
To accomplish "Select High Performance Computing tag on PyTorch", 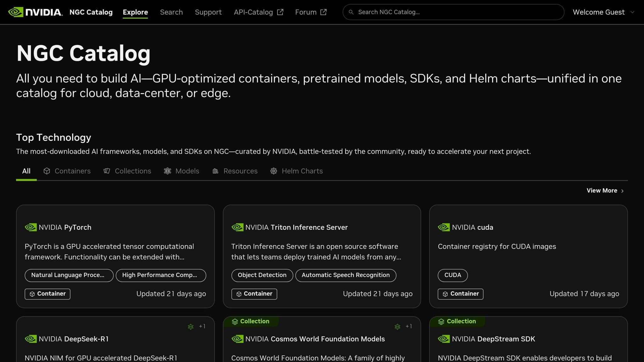I will point(161,275).
